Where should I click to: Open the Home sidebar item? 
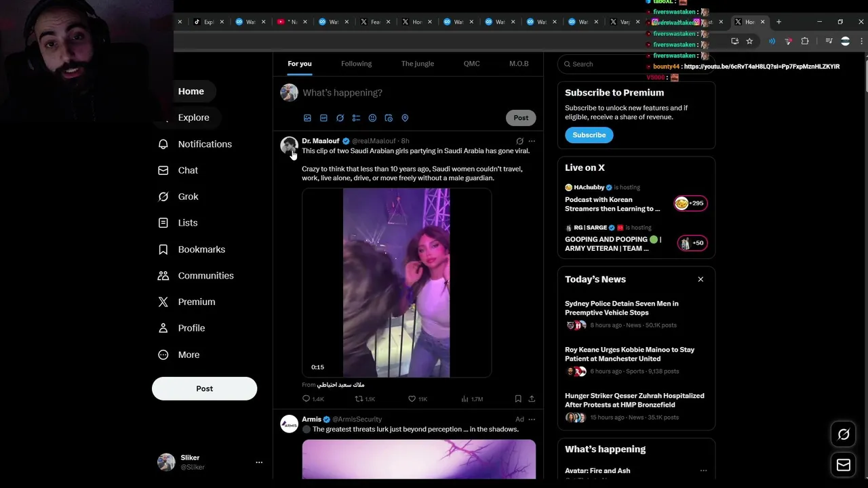[x=191, y=91]
